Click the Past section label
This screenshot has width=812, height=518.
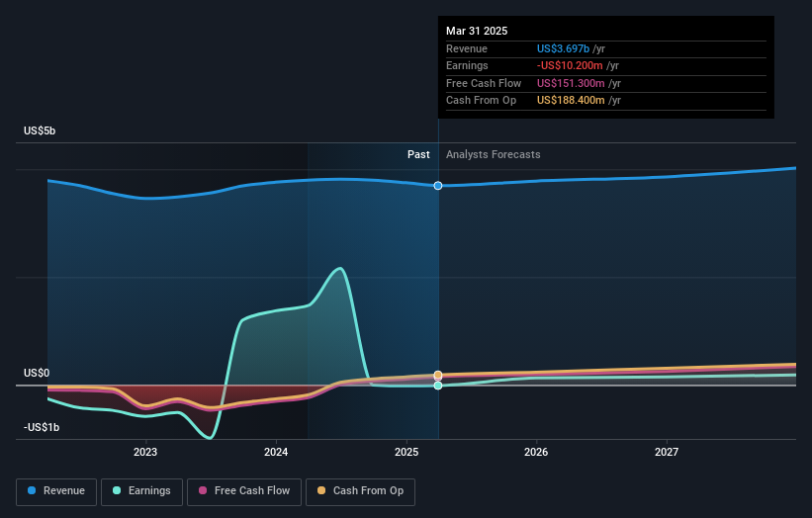click(x=418, y=155)
